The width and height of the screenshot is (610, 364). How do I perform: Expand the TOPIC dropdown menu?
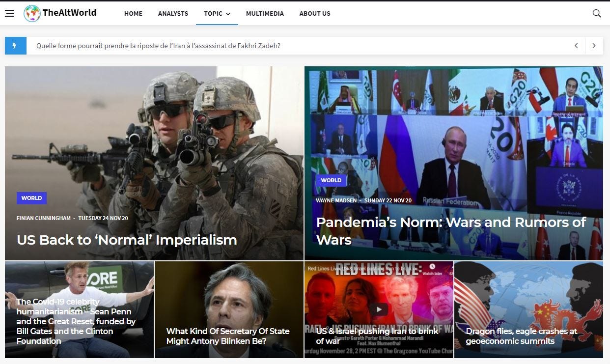coord(217,13)
